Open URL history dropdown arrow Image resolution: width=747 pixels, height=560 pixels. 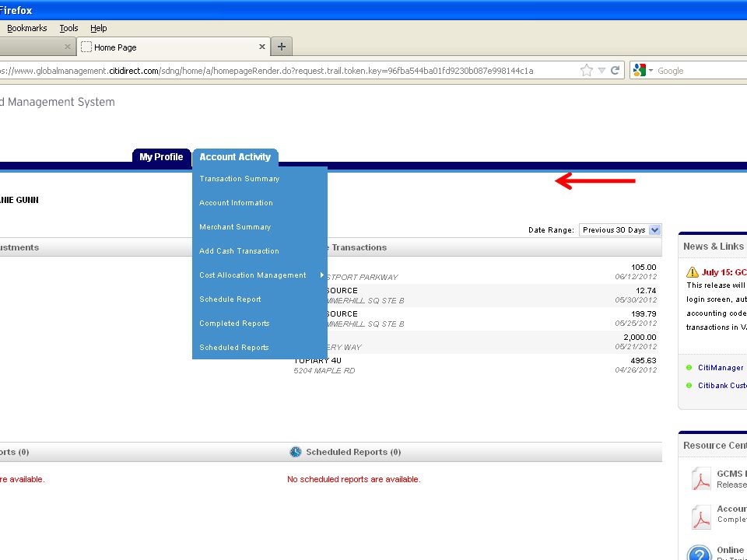click(x=601, y=71)
